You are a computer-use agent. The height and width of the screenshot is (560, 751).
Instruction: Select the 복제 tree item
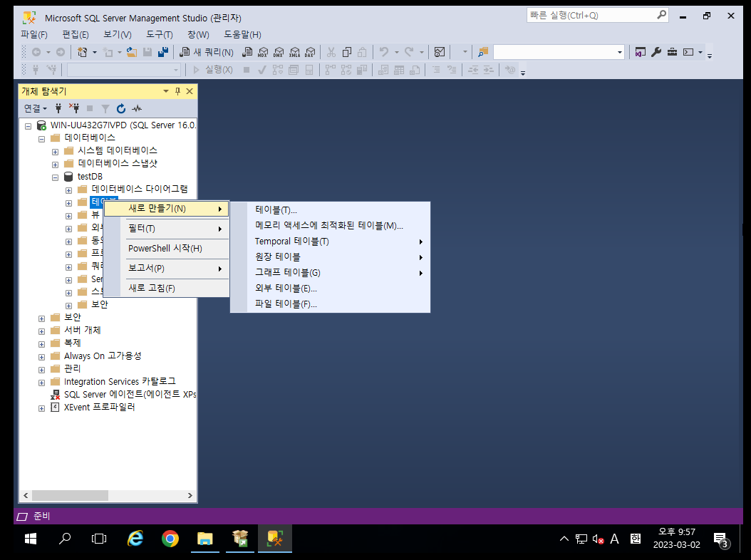click(x=73, y=343)
